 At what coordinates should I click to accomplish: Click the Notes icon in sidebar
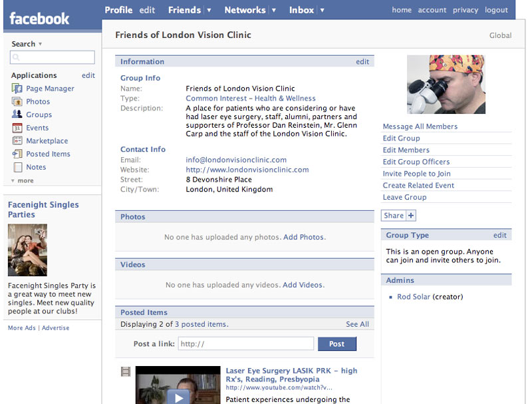click(x=17, y=167)
